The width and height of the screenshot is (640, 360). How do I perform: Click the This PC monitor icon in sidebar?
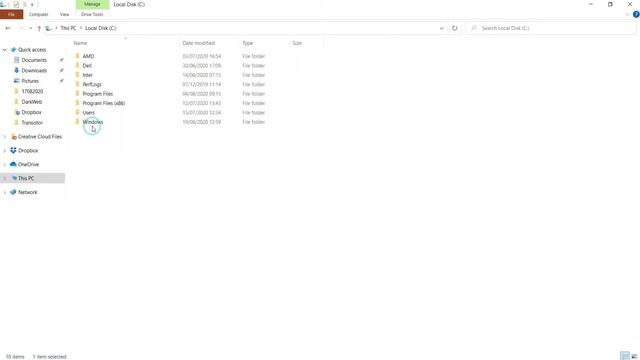coord(14,178)
